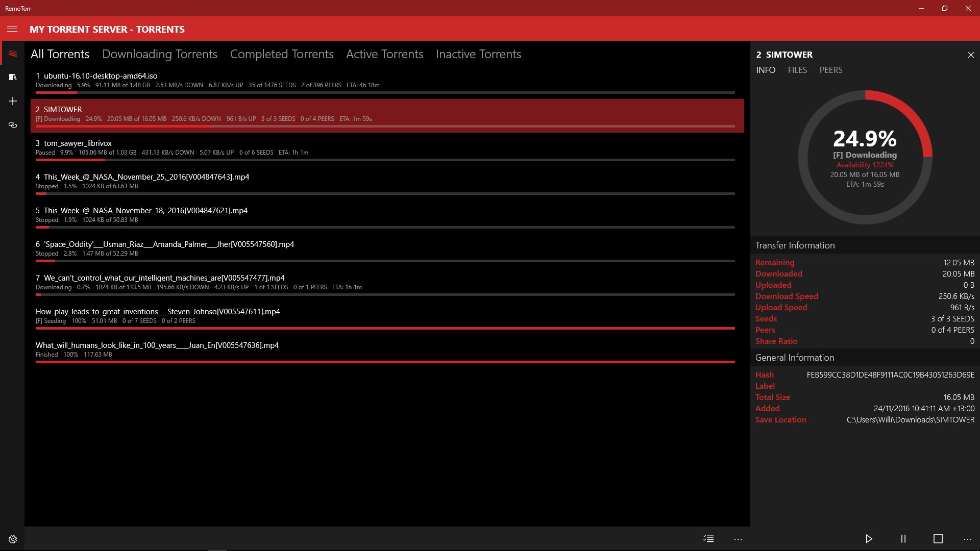This screenshot has width=980, height=551.
Task: Toggle multi-select list mode icon
Action: click(x=708, y=539)
